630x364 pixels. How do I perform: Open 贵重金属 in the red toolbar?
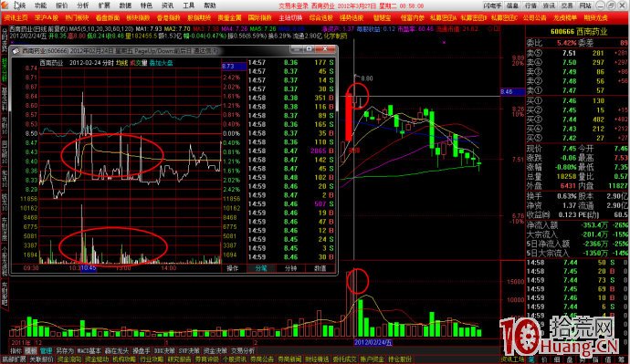(x=229, y=18)
